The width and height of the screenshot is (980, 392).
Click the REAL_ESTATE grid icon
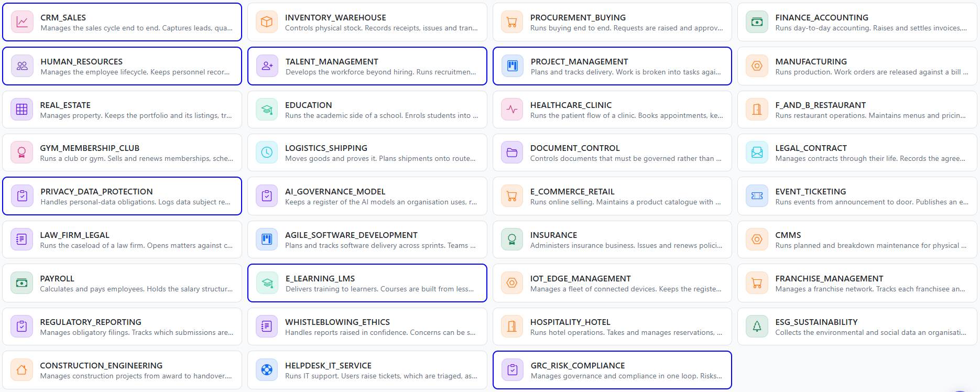(21, 110)
